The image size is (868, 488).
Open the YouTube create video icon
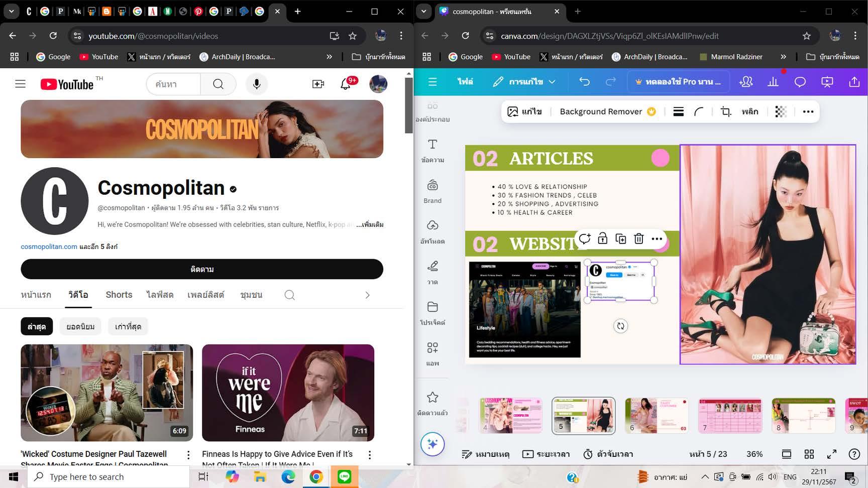(x=318, y=84)
